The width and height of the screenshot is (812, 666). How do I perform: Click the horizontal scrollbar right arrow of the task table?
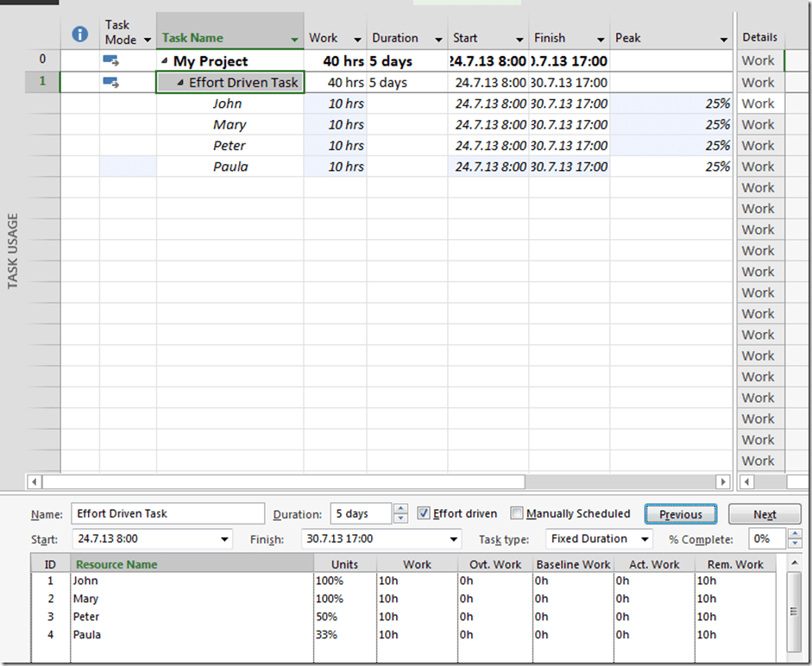click(724, 481)
